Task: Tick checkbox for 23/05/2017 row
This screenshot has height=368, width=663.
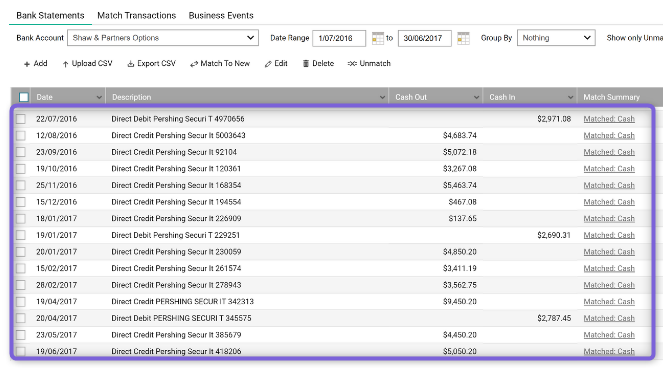Action: 21,335
